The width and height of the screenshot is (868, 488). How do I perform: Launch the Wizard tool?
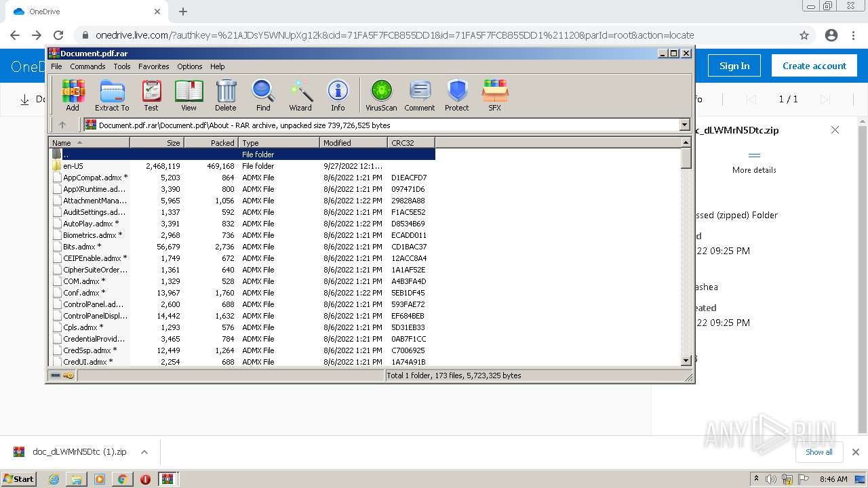[x=300, y=95]
